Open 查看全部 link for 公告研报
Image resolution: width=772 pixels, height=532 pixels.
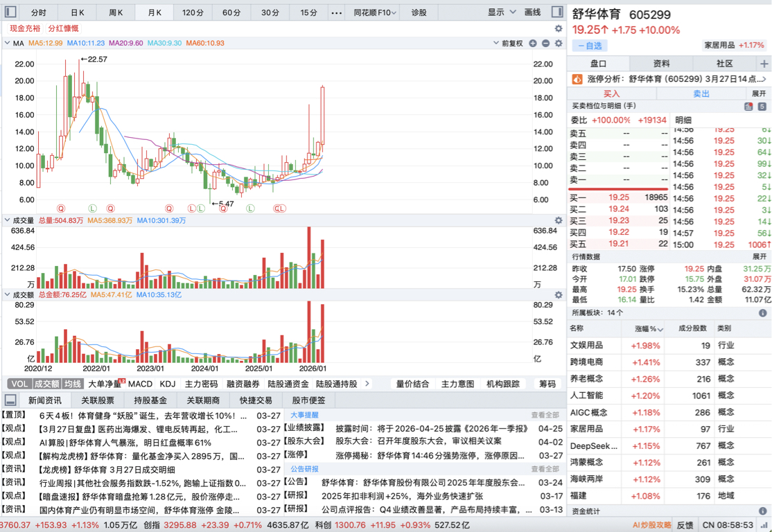coord(545,468)
